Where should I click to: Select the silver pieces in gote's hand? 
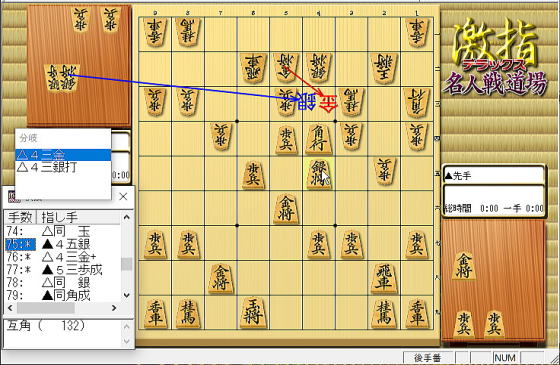coord(61,78)
